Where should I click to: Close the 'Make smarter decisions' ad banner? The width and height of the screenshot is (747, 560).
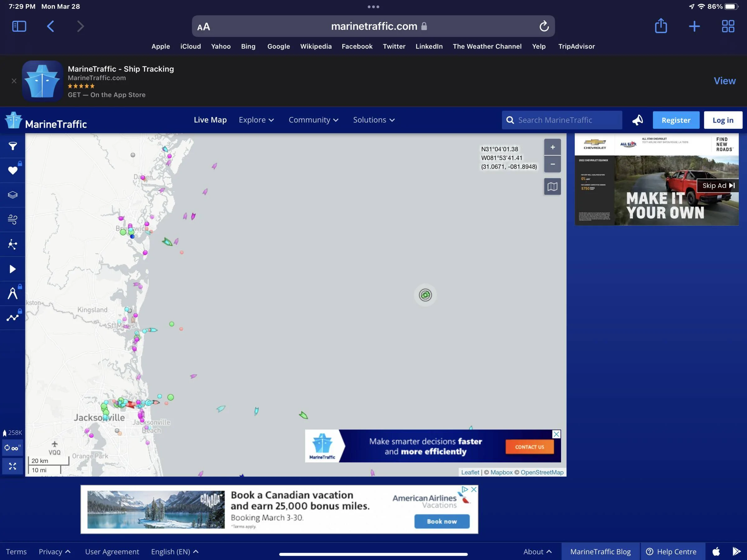tap(556, 434)
